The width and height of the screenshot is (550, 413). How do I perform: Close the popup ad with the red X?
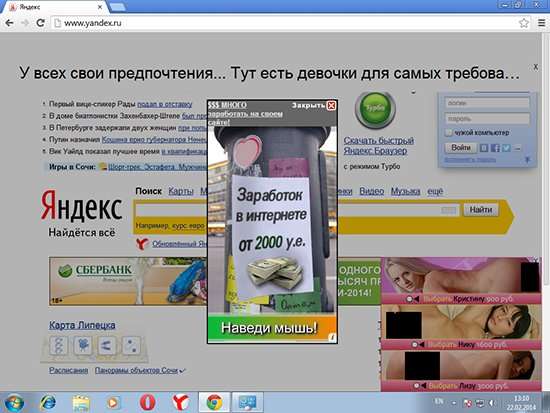tap(331, 106)
